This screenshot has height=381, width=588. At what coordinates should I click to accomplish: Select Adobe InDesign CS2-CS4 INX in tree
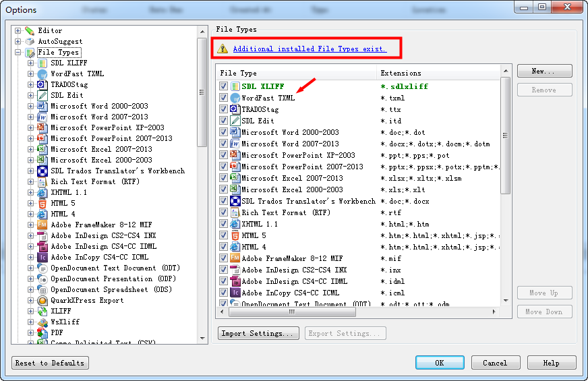coord(103,235)
